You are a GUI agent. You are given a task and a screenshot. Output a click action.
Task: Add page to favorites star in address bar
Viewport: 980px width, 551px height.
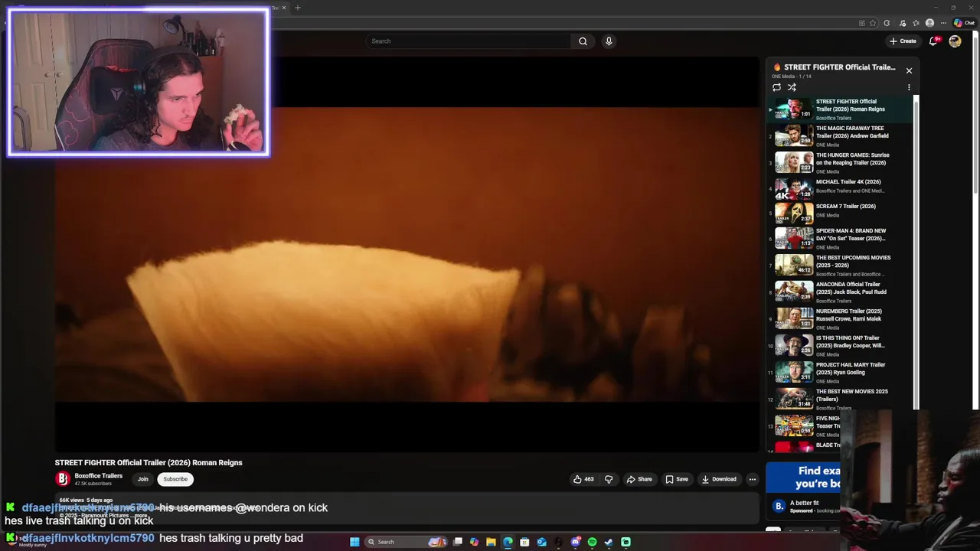pos(873,23)
